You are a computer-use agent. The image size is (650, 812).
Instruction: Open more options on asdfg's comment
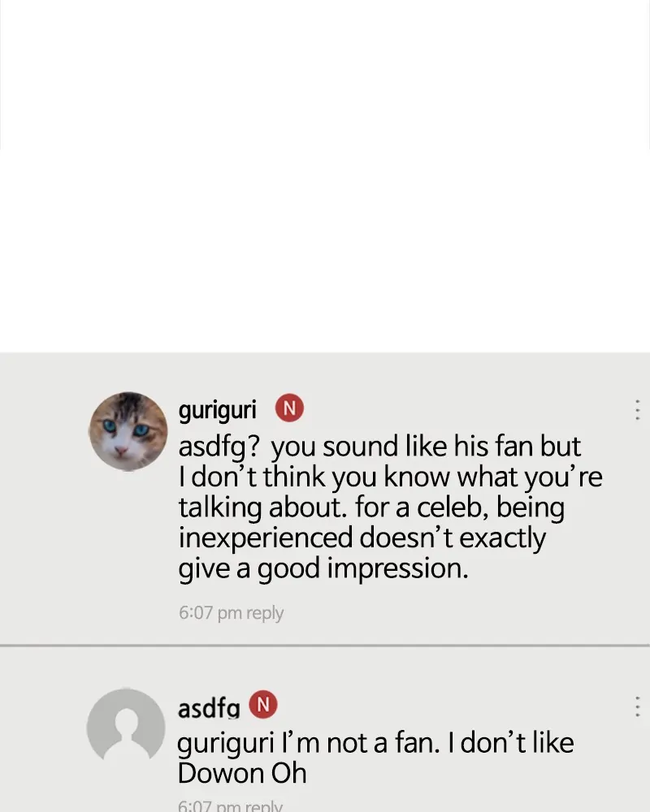[636, 706]
